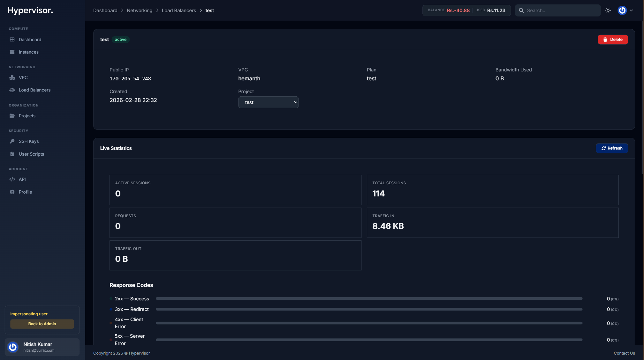
Task: Delete the test load balancer
Action: point(612,39)
